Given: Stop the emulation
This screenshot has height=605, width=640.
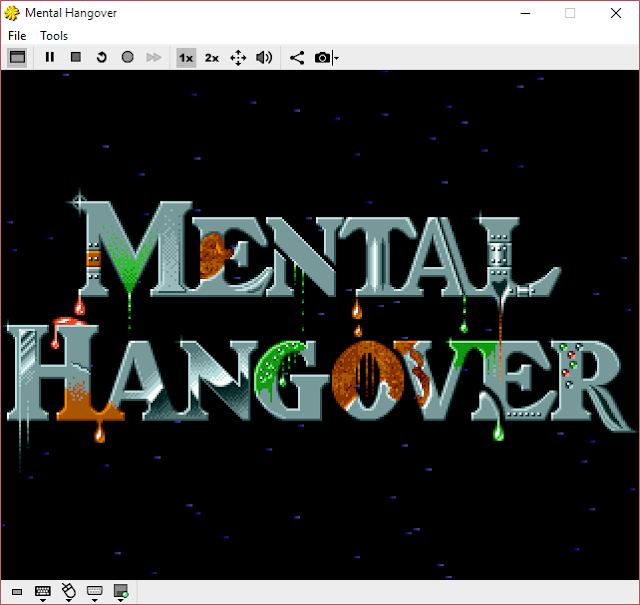Looking at the screenshot, I should tap(76, 57).
